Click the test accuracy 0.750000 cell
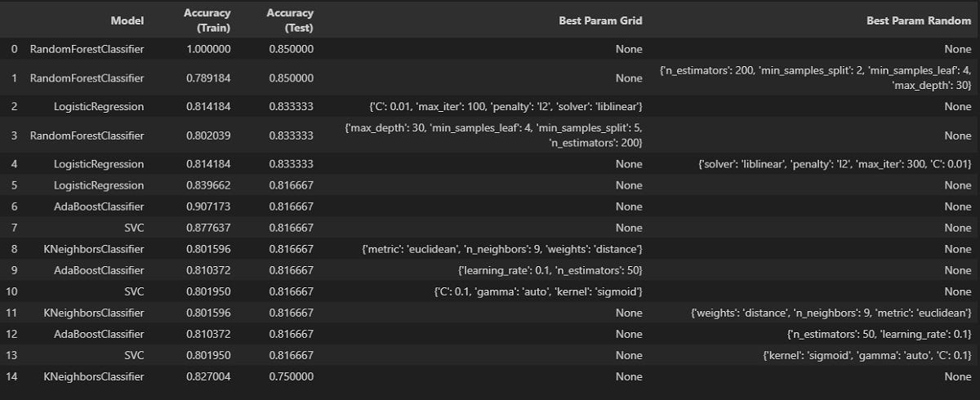980x400 pixels. point(290,376)
